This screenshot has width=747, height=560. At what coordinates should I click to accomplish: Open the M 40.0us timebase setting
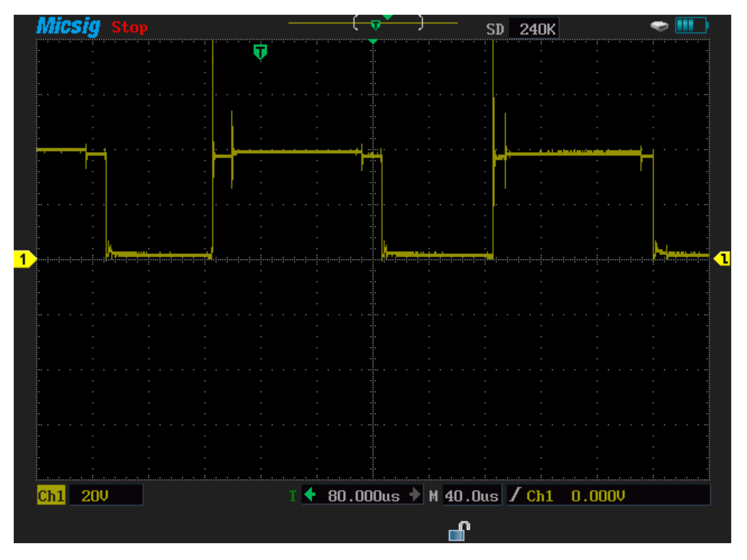(471, 495)
